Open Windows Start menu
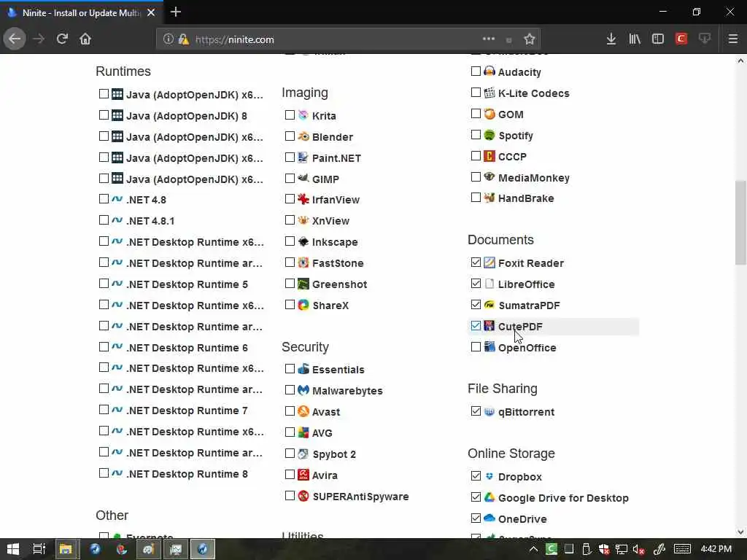Viewport: 747px width, 560px height. click(13, 549)
